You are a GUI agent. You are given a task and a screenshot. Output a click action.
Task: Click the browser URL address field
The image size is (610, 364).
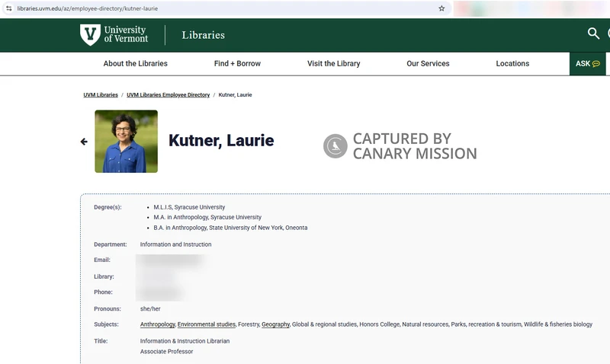click(x=226, y=8)
